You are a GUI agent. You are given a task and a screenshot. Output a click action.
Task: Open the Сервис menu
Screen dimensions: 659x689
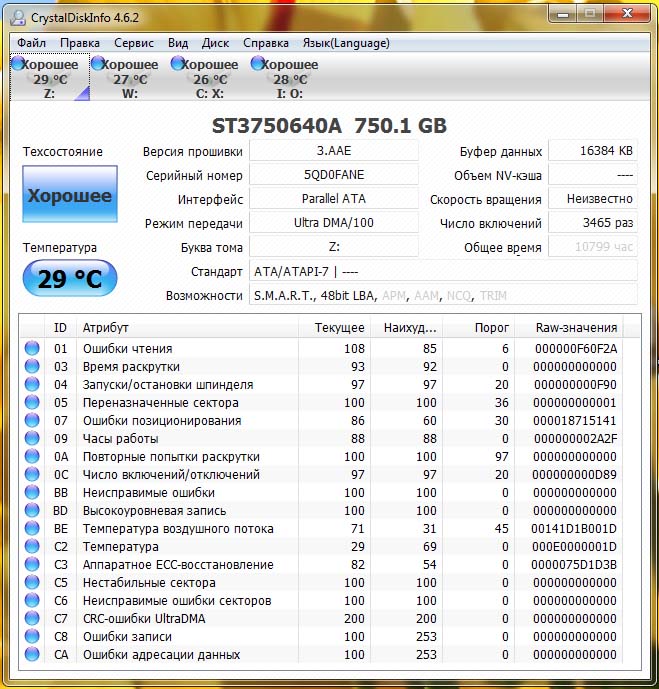tap(134, 43)
